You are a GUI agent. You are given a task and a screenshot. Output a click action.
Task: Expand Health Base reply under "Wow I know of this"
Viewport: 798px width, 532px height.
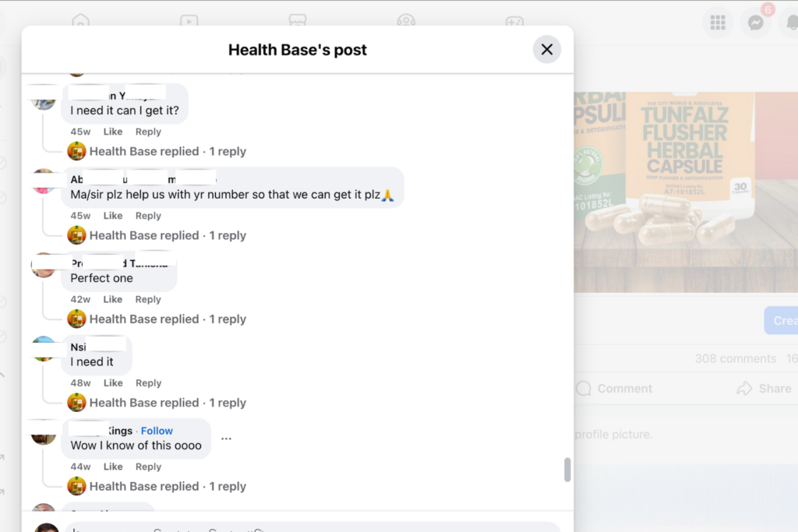168,486
